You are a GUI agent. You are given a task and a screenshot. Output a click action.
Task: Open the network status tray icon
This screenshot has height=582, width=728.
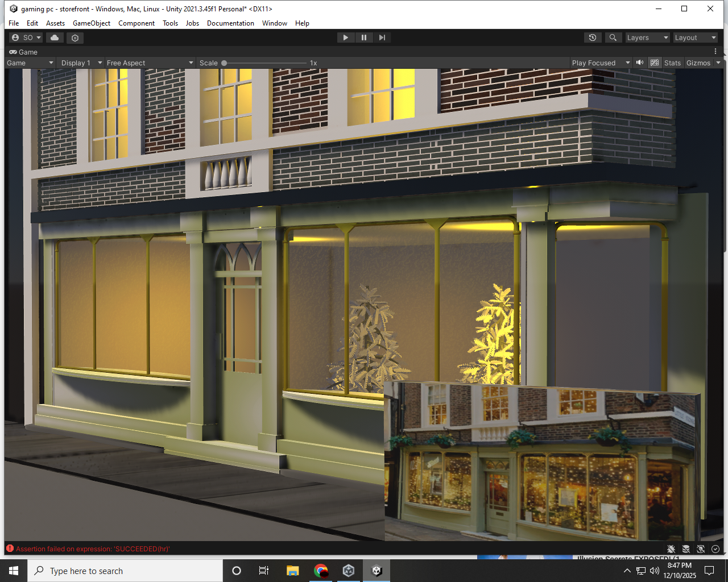click(x=641, y=571)
